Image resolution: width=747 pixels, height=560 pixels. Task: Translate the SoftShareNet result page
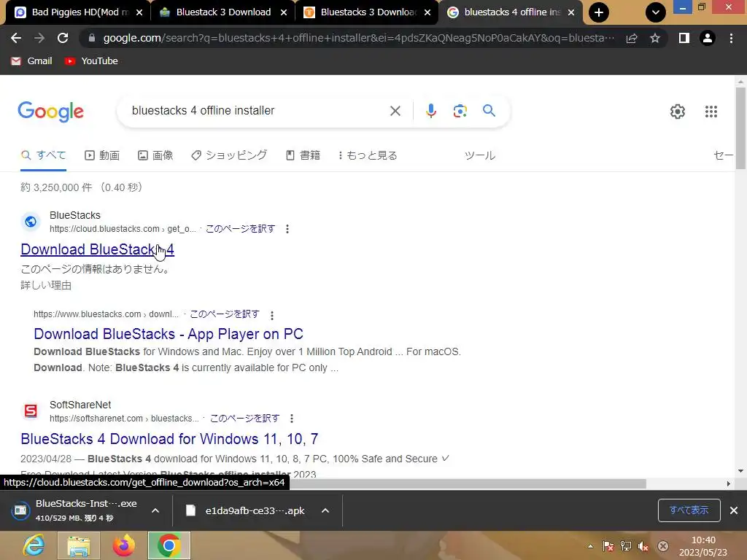click(x=244, y=419)
